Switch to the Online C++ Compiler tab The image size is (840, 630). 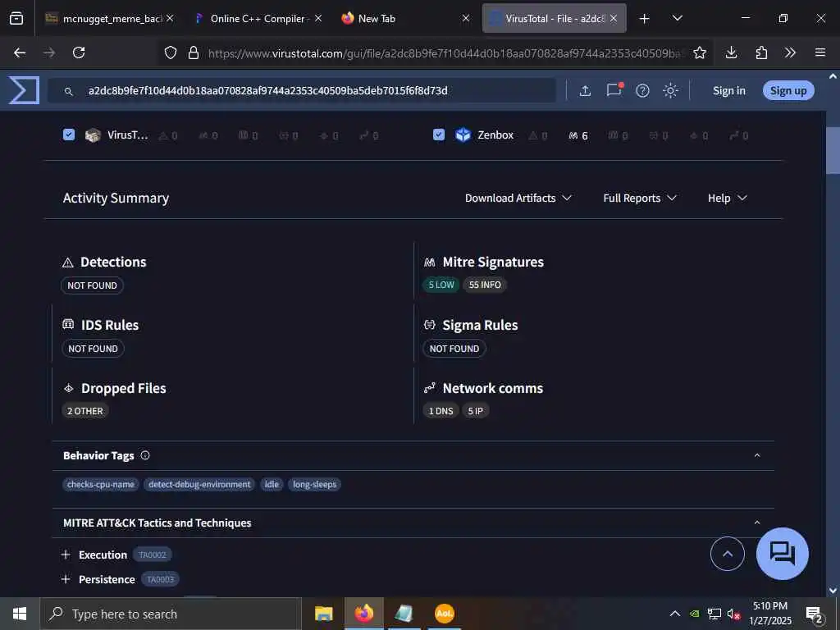[258, 18]
